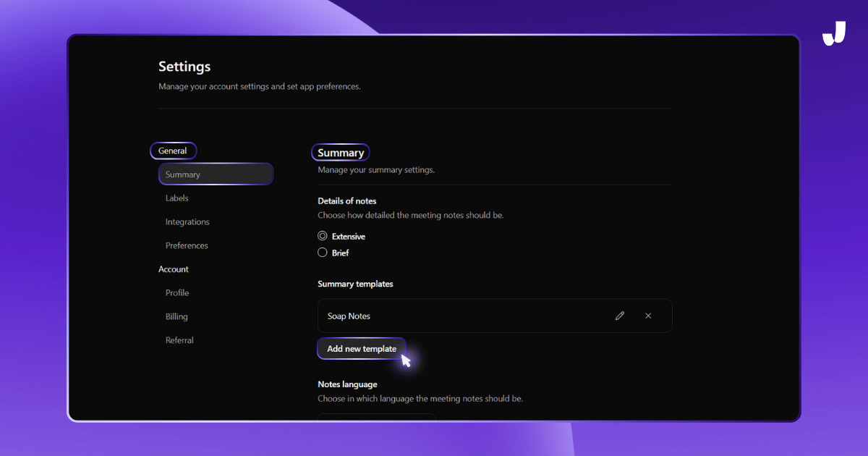Open the Summary settings section in sidebar
This screenshot has height=456, width=868.
[x=216, y=174]
